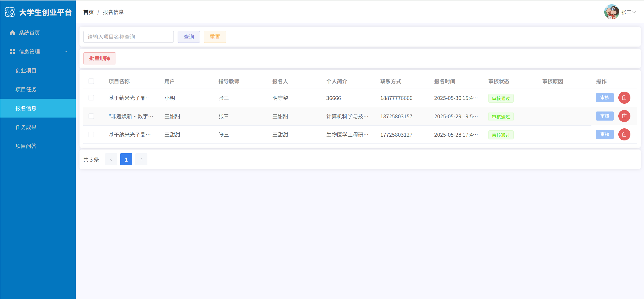This screenshot has height=299, width=644.
Task: Check the 非遗焕新 project row checkbox
Action: click(91, 116)
